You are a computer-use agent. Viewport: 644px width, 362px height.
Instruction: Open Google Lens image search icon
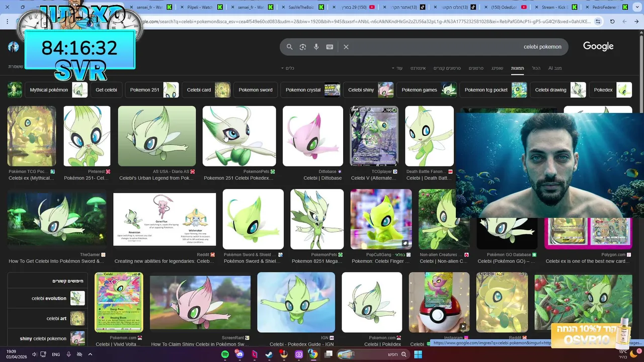(x=303, y=47)
